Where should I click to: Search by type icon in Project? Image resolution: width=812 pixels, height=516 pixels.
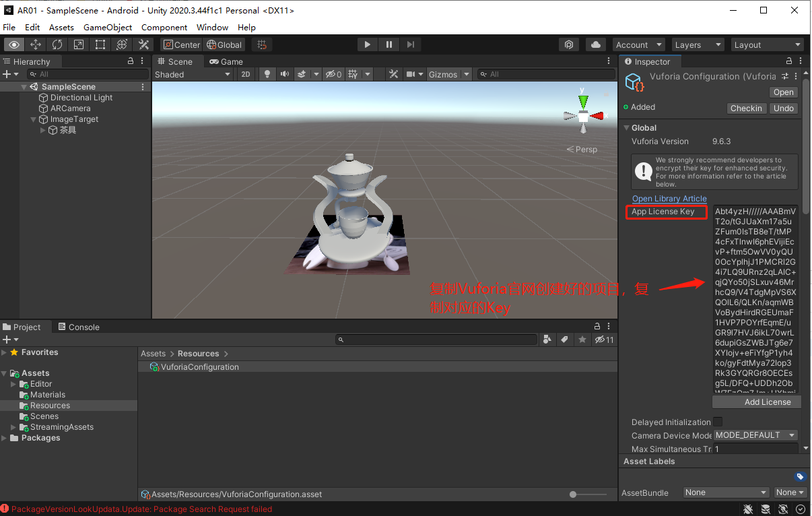click(x=547, y=340)
